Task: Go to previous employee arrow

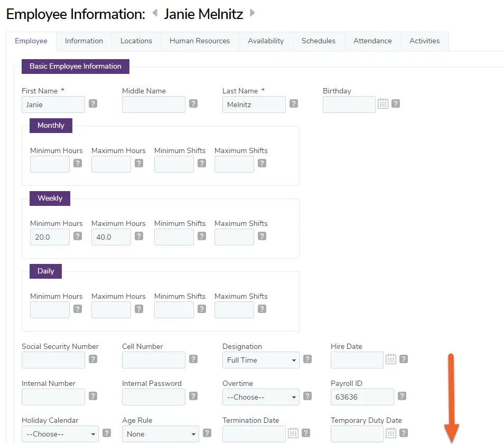Action: pos(155,13)
